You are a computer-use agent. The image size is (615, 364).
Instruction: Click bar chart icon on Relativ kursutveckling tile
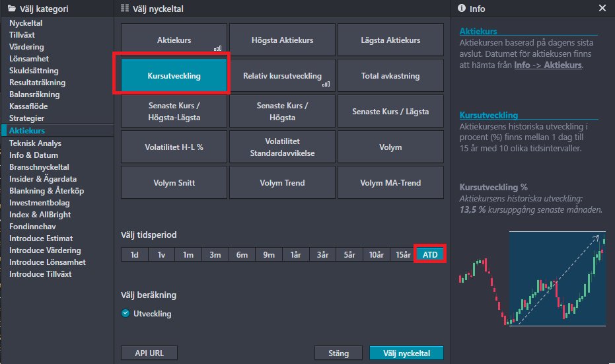326,84
